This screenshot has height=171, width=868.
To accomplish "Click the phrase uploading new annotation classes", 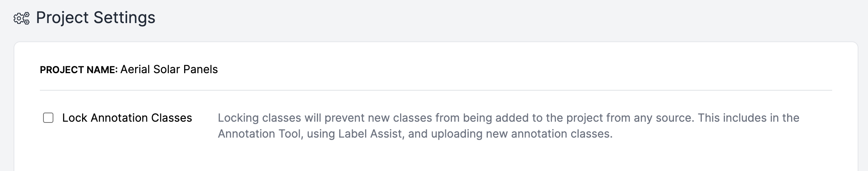I will pos(522,134).
